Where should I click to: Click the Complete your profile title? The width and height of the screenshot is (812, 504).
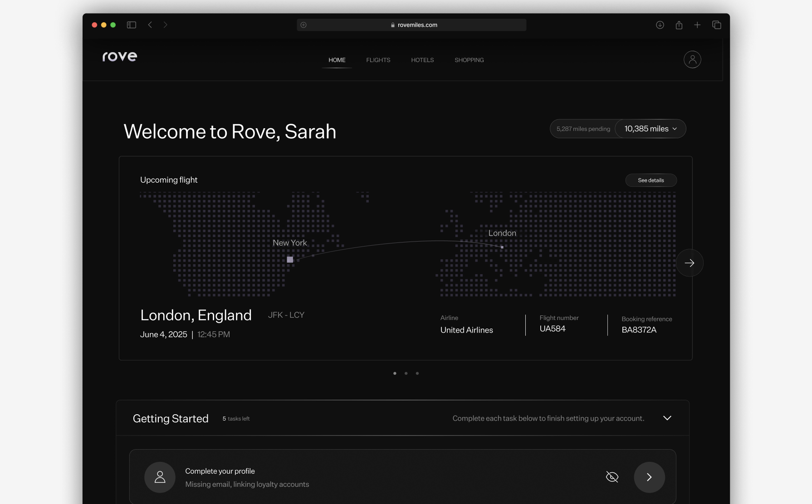220,471
